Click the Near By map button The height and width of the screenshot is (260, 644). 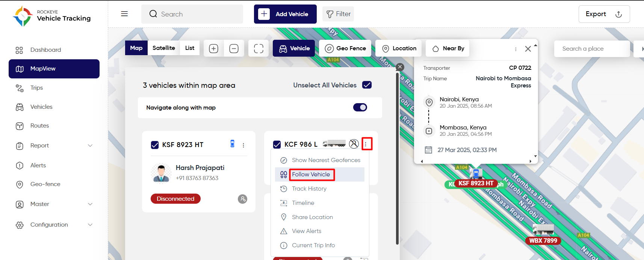point(448,48)
